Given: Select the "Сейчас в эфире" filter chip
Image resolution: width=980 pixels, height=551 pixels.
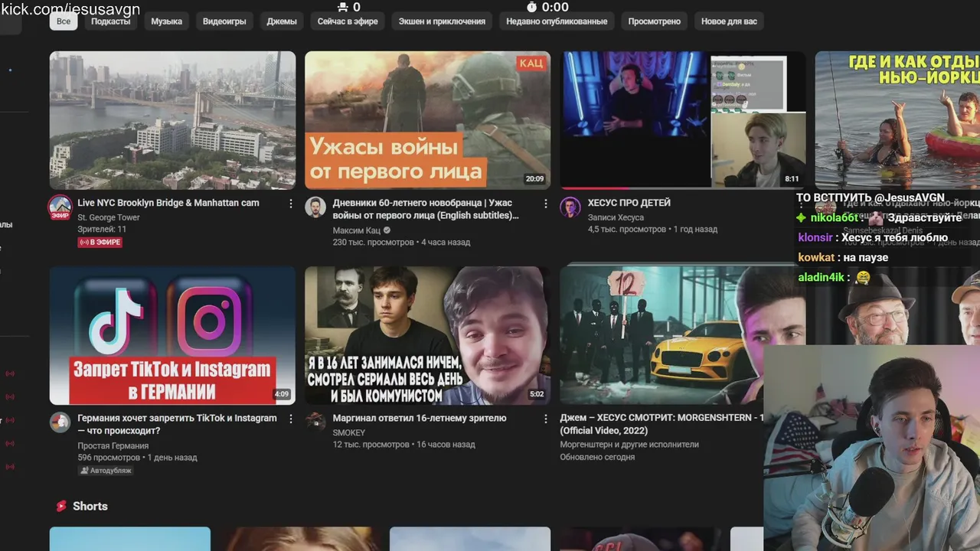Looking at the screenshot, I should pos(348,21).
